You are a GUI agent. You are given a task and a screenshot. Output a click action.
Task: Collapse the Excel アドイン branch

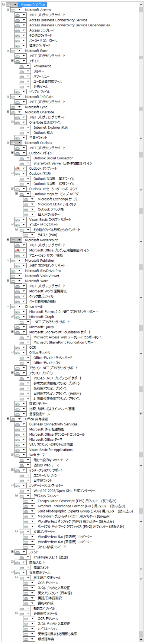(x=12, y=61)
